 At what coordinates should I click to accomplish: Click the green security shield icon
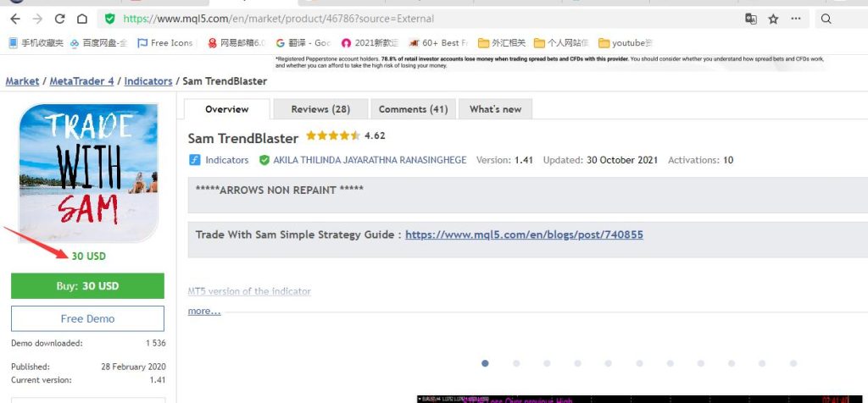[109, 18]
